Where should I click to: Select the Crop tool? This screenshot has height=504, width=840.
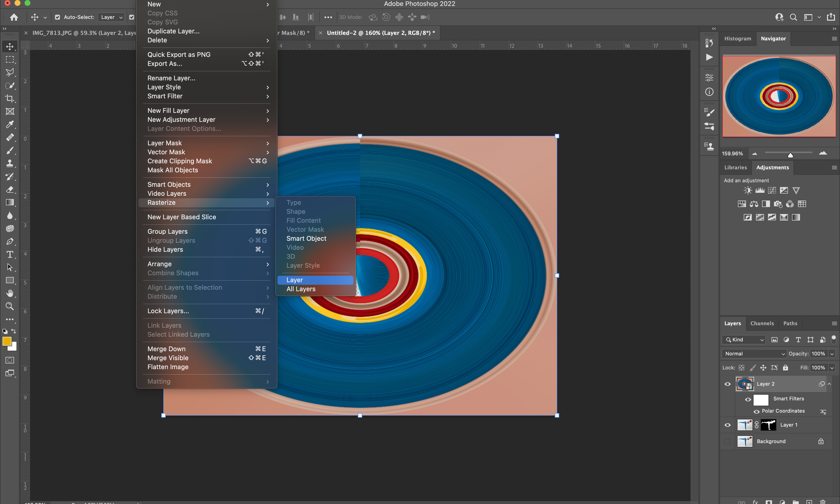10,99
